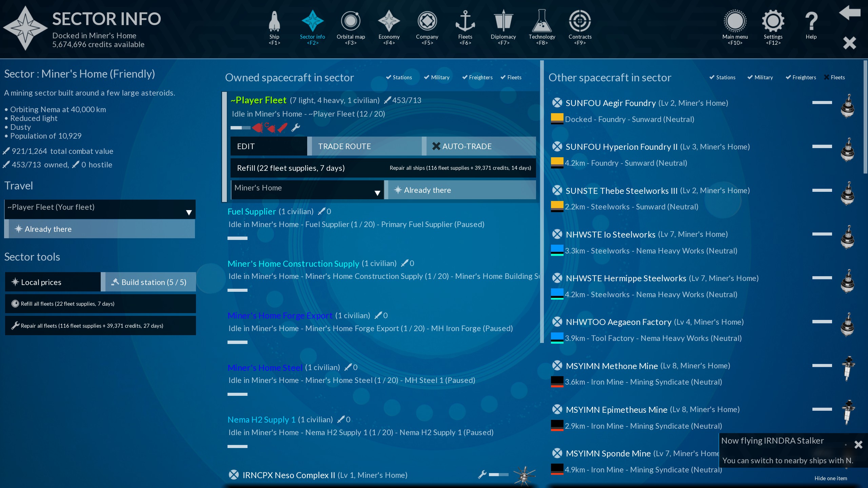
Task: Click the back arrow icon
Action: [x=849, y=13]
